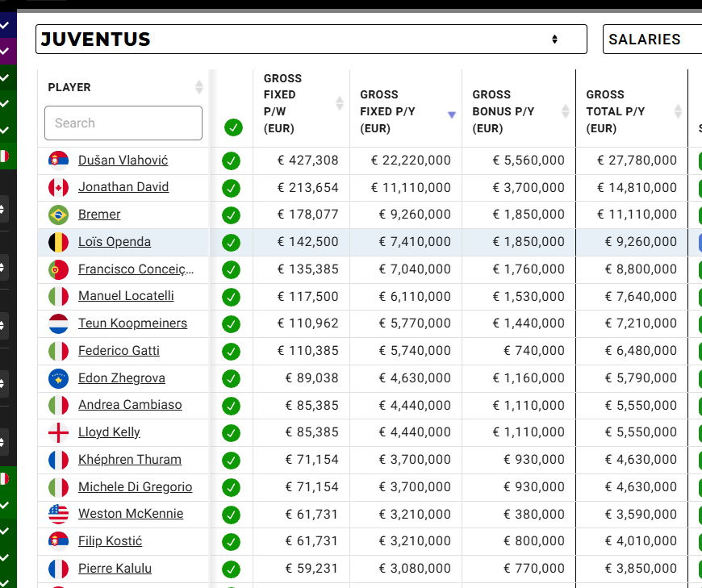
Task: Click verified checkmark in Teun Koopmeiners row
Action: coord(231,324)
